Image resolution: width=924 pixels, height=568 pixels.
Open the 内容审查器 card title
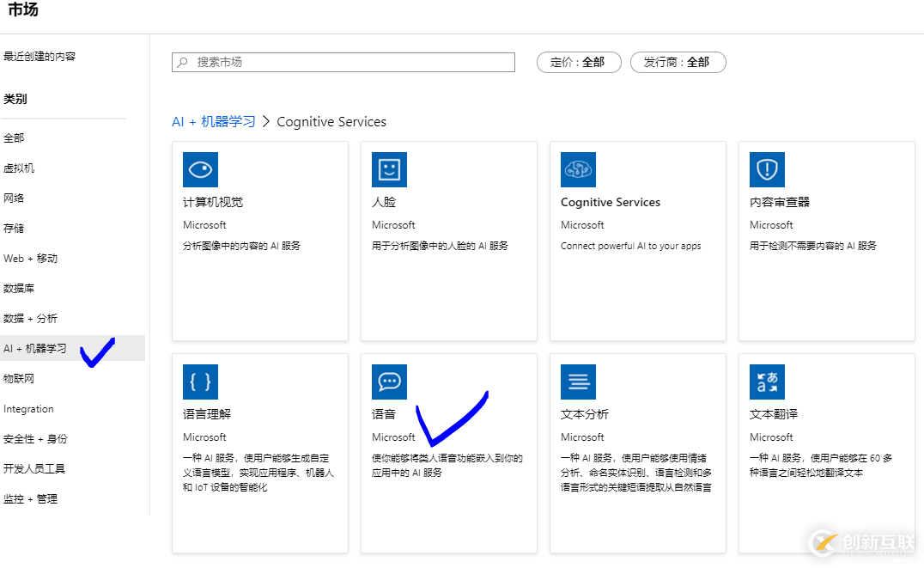click(x=780, y=202)
